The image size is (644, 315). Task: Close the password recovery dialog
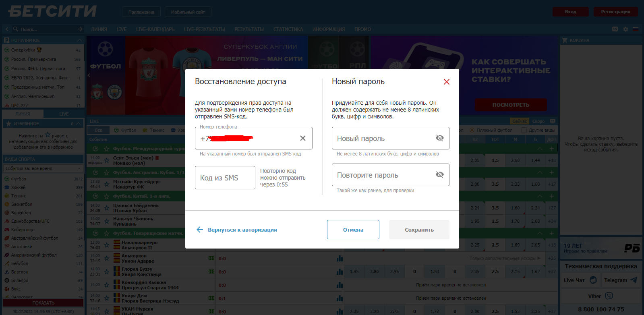(x=446, y=82)
